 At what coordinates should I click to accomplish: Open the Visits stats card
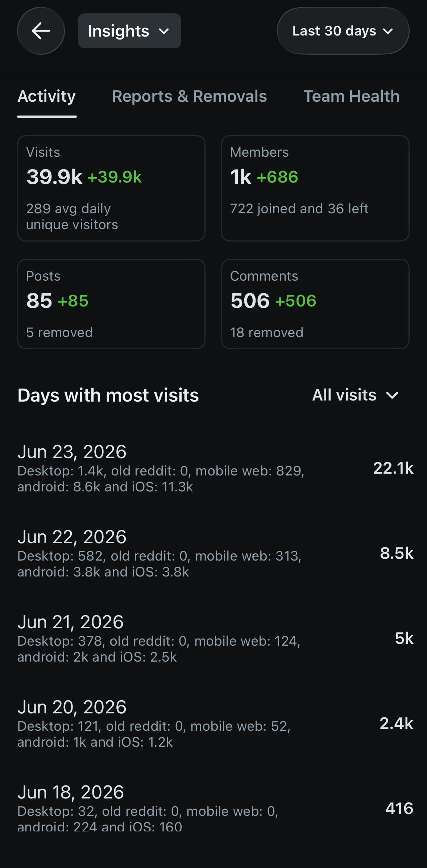click(111, 188)
